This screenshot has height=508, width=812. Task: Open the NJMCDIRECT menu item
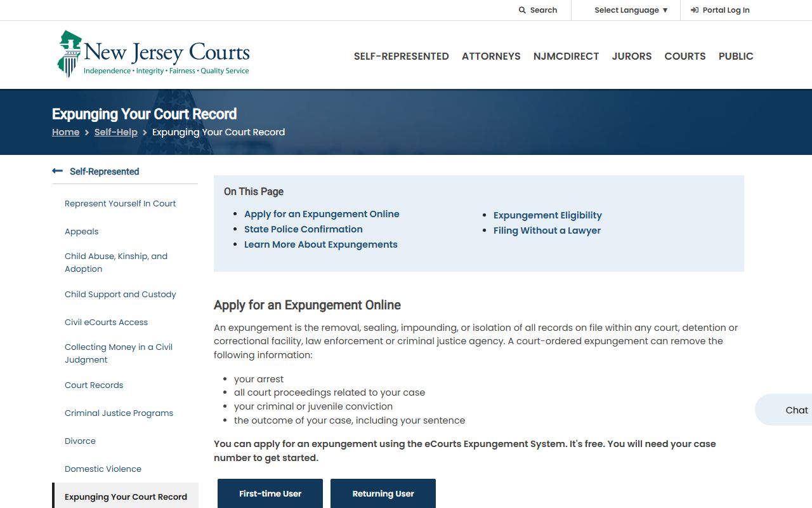[566, 56]
